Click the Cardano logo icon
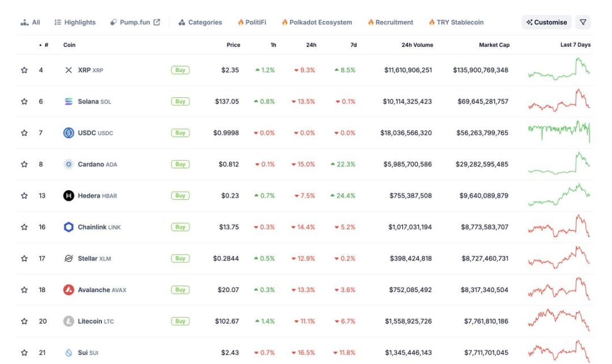The image size is (612, 364). pos(69,165)
